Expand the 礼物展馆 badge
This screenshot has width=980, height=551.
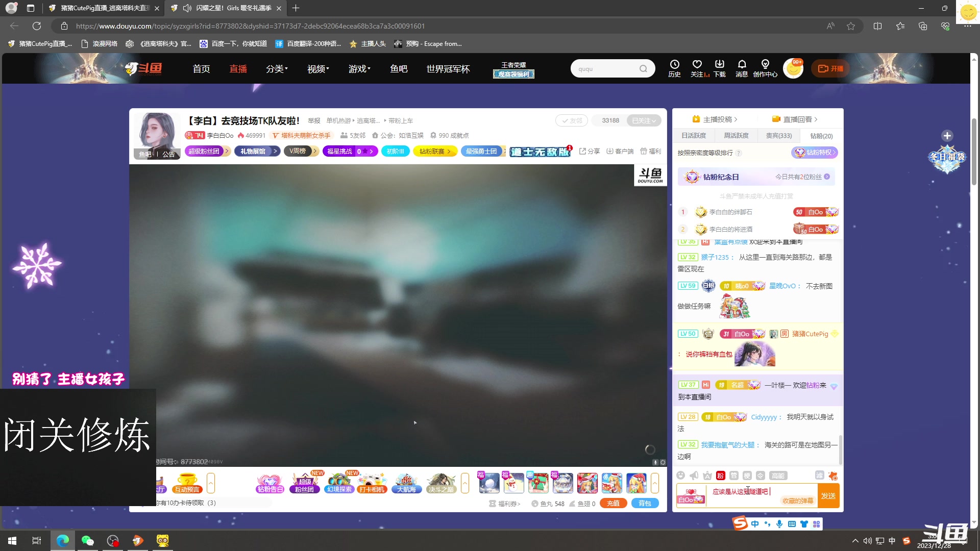pyautogui.click(x=257, y=152)
